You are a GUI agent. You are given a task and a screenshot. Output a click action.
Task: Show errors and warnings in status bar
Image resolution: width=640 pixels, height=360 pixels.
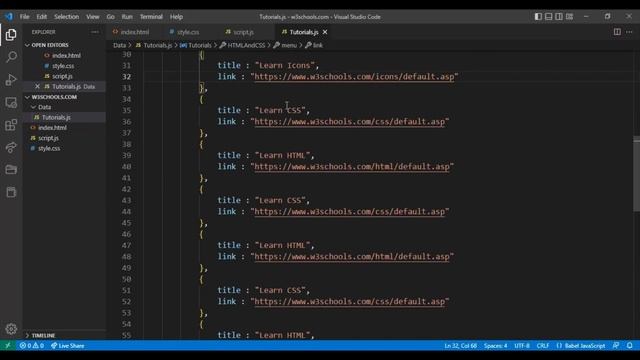coord(31,346)
